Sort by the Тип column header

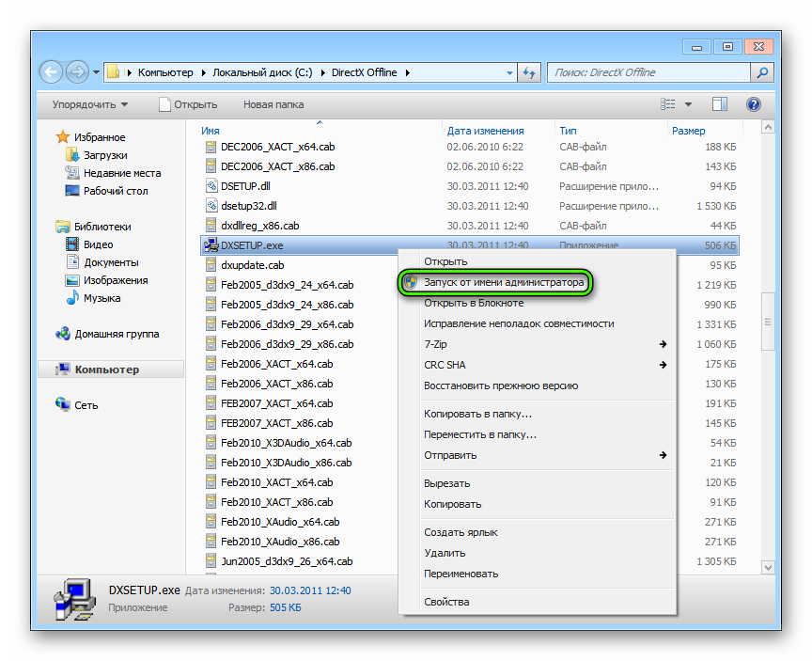point(568,131)
